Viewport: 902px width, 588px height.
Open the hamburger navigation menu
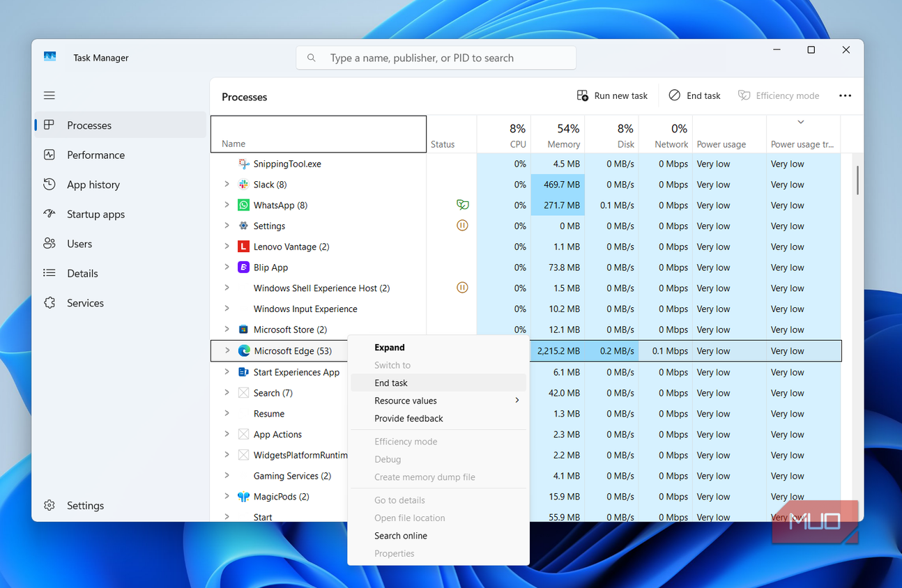pyautogui.click(x=49, y=95)
